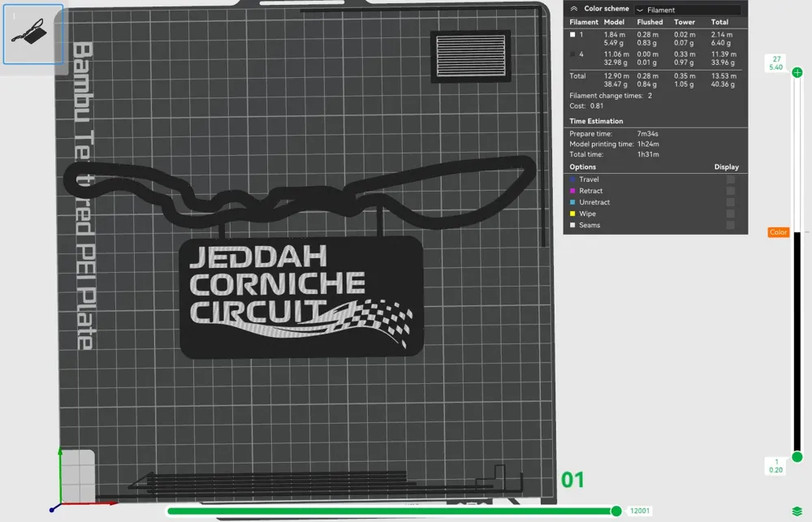Click the layer 27 height badge above the slider
The height and width of the screenshot is (522, 812).
coord(775,63)
